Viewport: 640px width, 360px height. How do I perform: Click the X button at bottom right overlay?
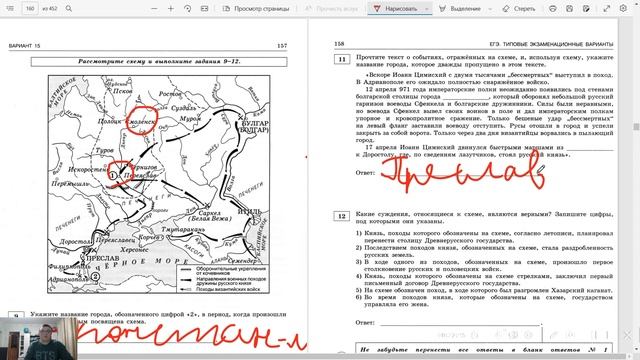pos(627,335)
